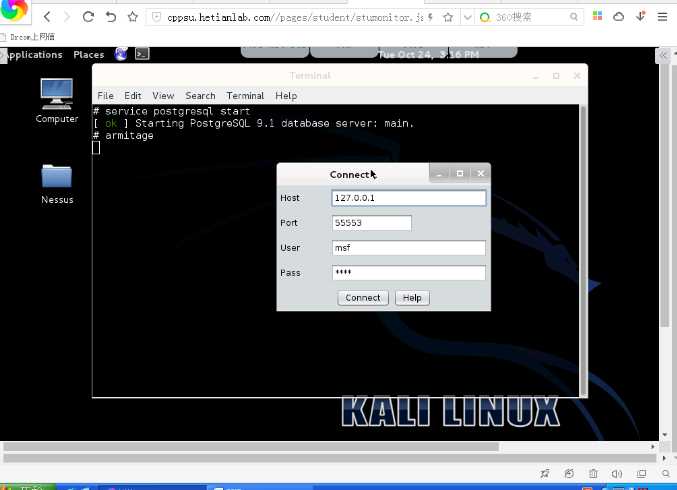Click the favorites star left of address bar
The height and width of the screenshot is (490, 677).
click(133, 17)
